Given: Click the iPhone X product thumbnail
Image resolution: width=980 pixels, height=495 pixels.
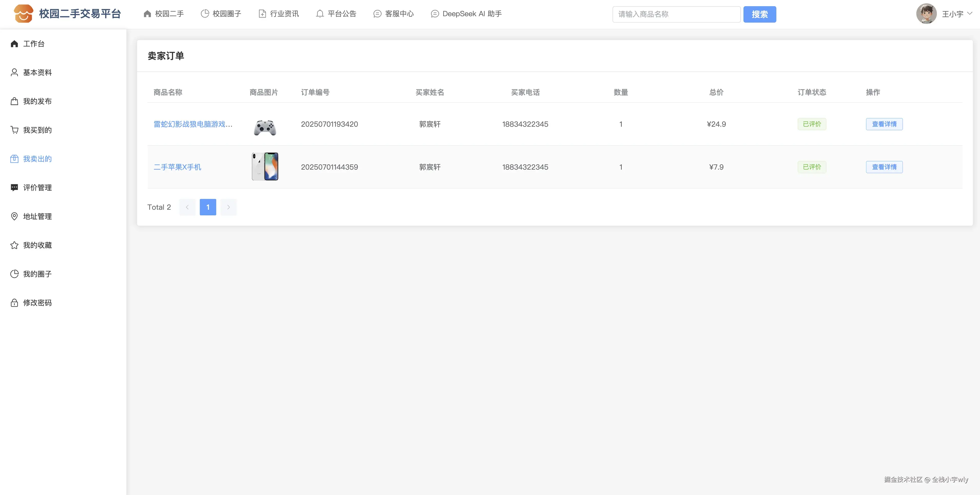Looking at the screenshot, I should [265, 166].
